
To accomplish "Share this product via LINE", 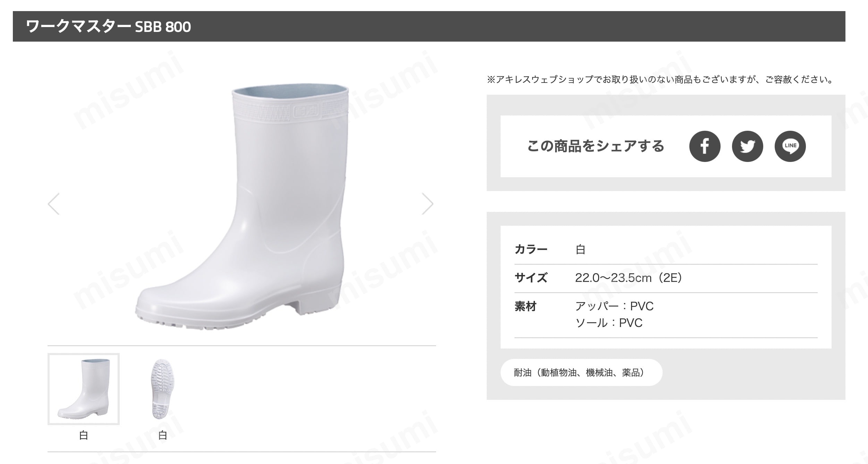I will pos(790,146).
